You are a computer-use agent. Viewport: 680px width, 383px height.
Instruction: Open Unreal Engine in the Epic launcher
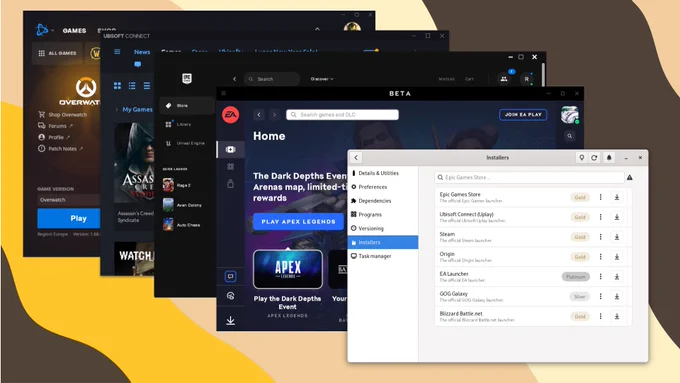coord(186,143)
